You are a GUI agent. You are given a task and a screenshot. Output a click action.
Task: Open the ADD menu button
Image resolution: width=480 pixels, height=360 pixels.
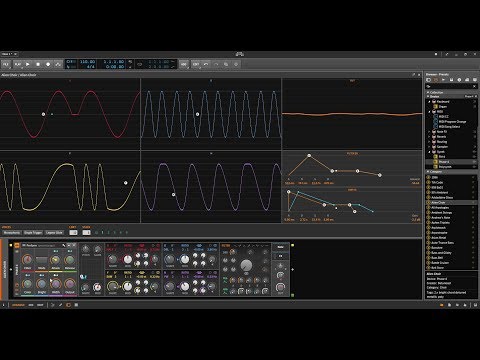(x=184, y=64)
